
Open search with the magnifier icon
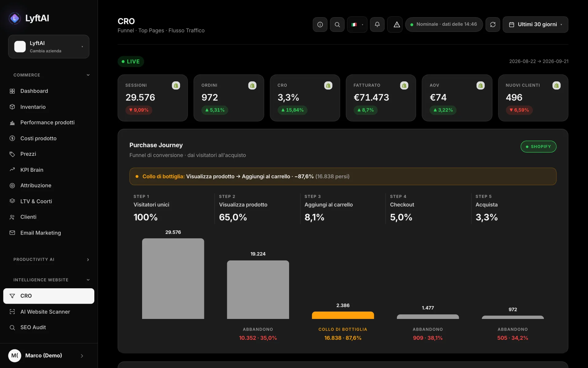[x=337, y=25]
